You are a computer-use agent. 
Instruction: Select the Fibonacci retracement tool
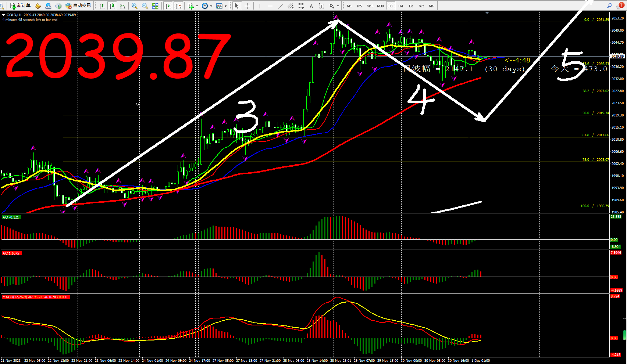(x=301, y=6)
